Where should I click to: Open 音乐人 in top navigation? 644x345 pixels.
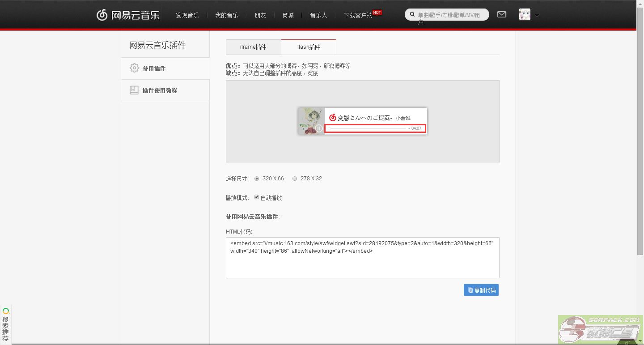pos(318,15)
